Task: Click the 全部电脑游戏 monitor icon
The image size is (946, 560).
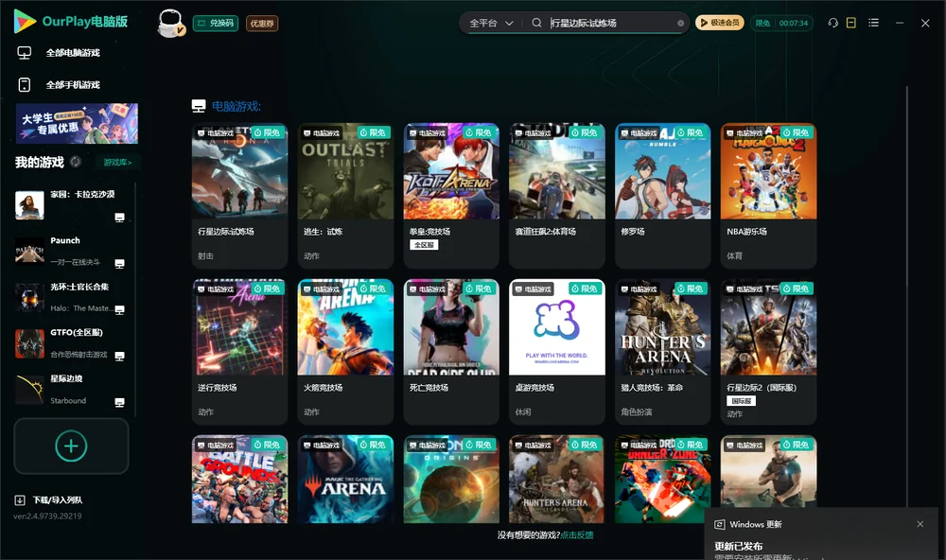Action: 25,53
